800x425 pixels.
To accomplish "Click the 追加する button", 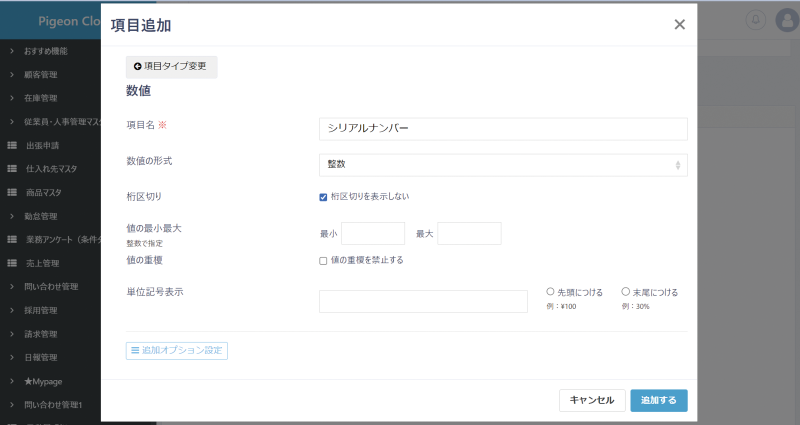I will [x=658, y=400].
